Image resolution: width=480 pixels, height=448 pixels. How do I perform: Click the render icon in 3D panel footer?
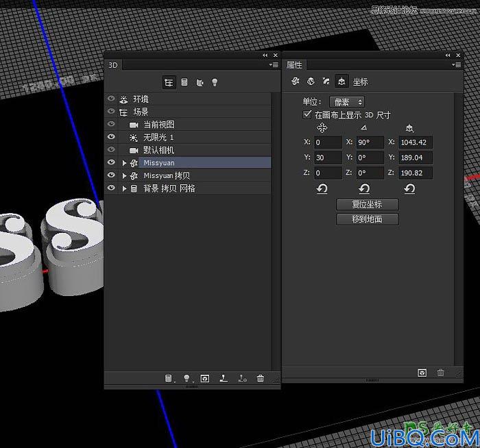tap(205, 379)
